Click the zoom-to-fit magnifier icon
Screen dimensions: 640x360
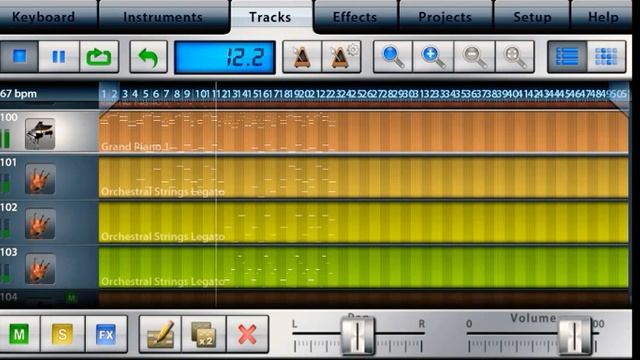[x=515, y=57]
